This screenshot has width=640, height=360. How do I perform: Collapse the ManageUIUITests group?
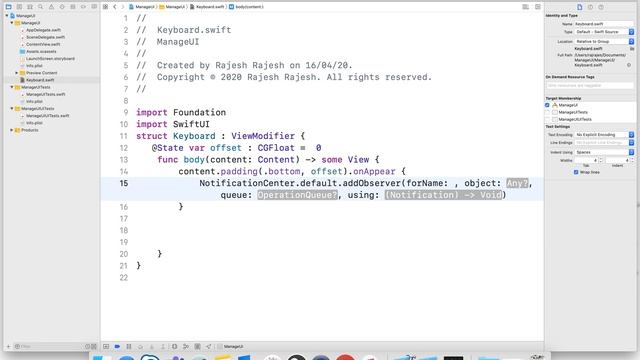[x=12, y=109]
